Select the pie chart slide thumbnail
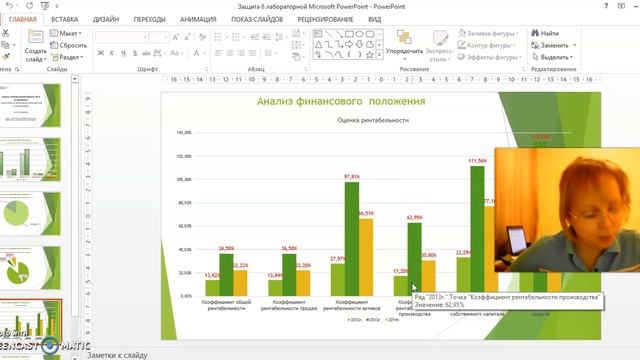This screenshot has height=360, width=640. [x=31, y=213]
